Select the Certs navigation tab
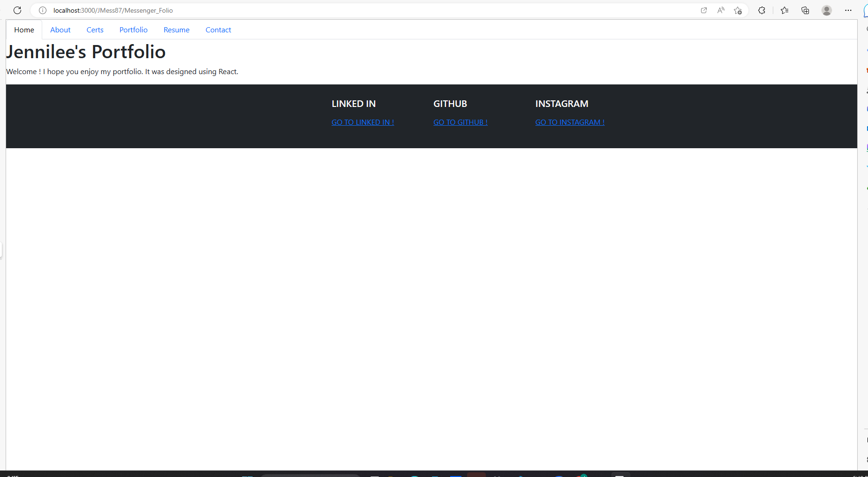This screenshot has height=477, width=868. pyautogui.click(x=95, y=30)
